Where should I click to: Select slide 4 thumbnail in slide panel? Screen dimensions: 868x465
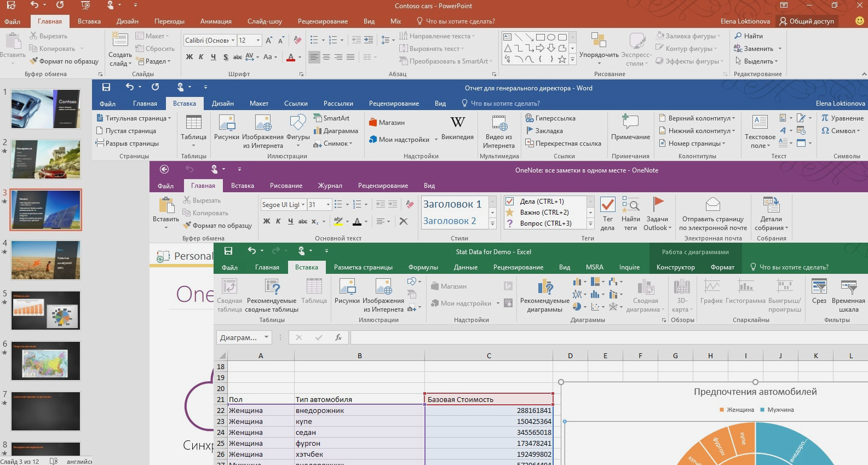pyautogui.click(x=45, y=260)
